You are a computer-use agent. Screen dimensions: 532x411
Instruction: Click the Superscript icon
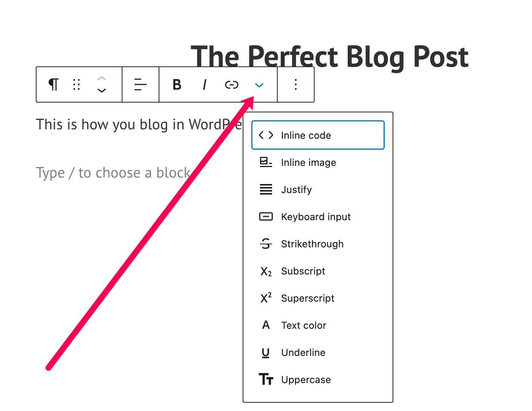pos(266,298)
